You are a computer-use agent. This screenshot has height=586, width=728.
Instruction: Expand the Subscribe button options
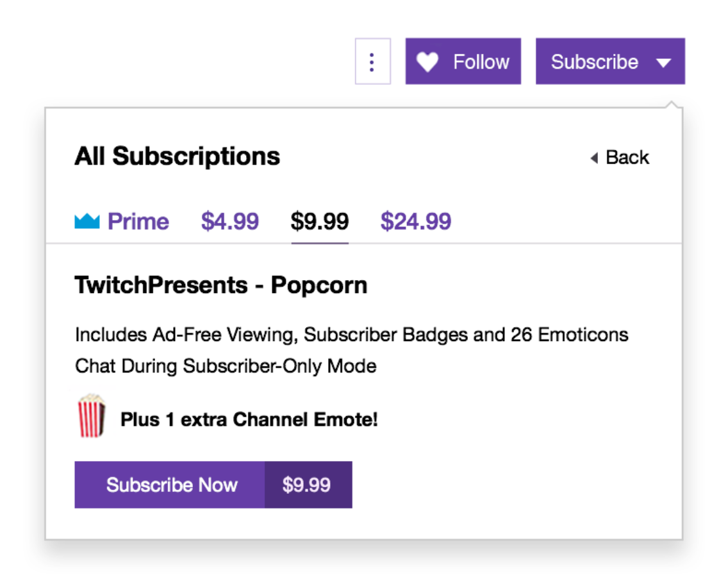pos(665,62)
